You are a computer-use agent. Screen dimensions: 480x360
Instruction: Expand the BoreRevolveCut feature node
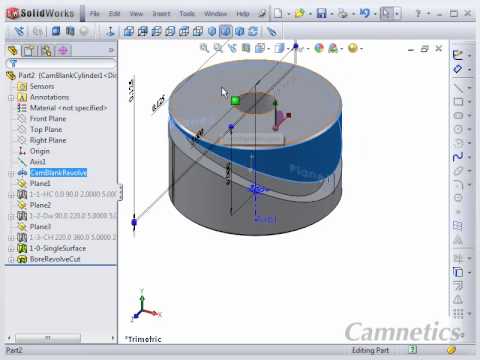[x=11, y=260]
